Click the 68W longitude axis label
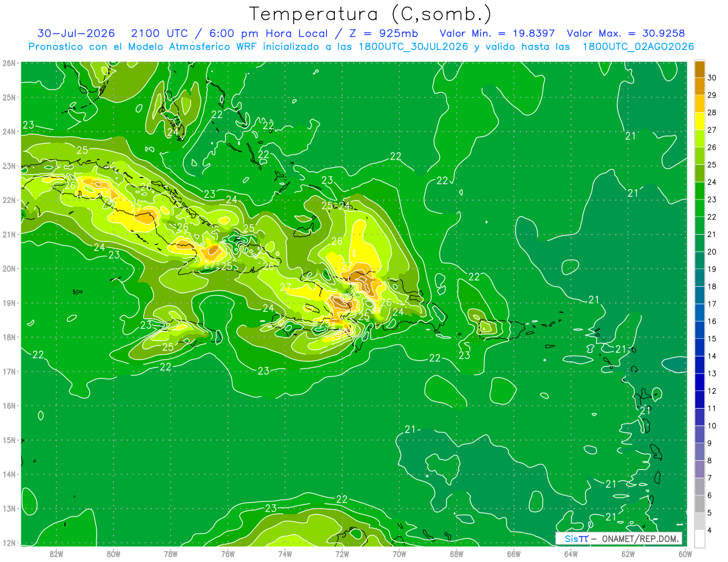 (457, 554)
